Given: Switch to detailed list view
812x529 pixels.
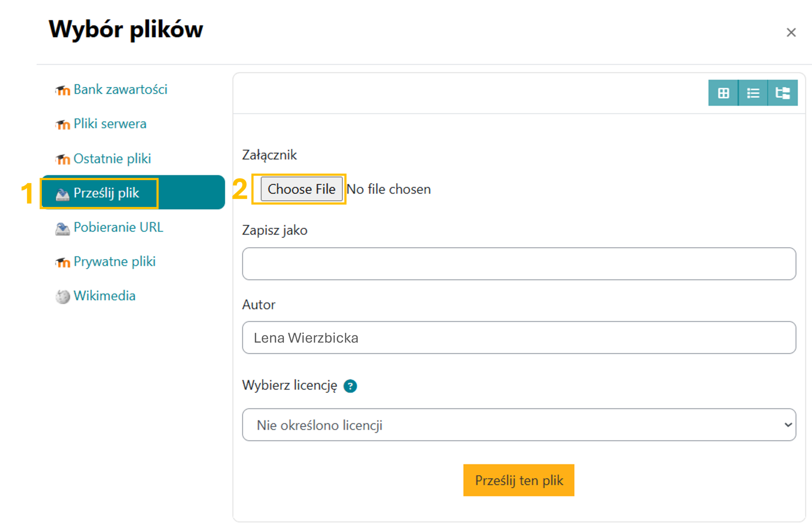Looking at the screenshot, I should click(753, 93).
